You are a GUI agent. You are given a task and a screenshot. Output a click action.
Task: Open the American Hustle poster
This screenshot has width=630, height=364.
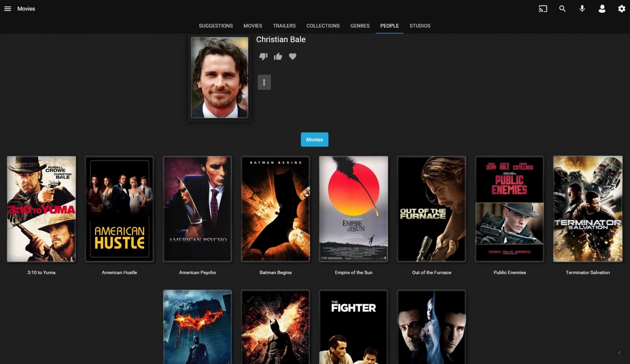119,209
